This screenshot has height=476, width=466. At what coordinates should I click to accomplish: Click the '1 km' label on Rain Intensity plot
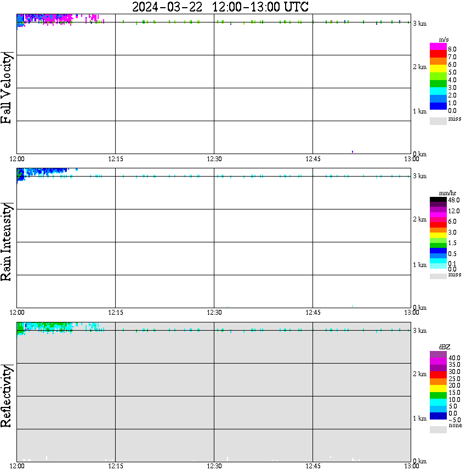(x=419, y=265)
